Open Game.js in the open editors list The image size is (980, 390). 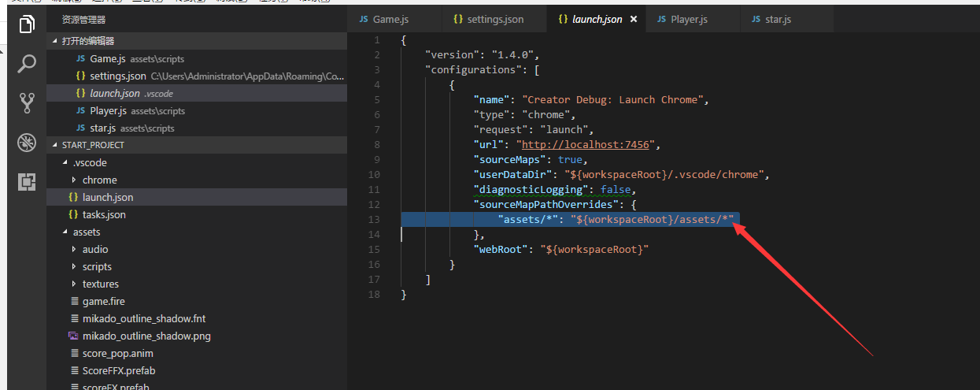(x=196, y=58)
